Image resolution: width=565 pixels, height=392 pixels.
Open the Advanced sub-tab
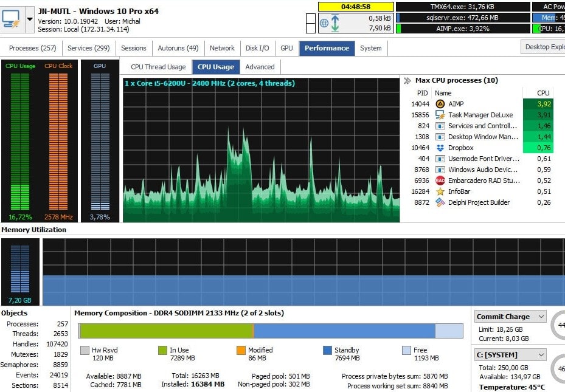coord(260,67)
